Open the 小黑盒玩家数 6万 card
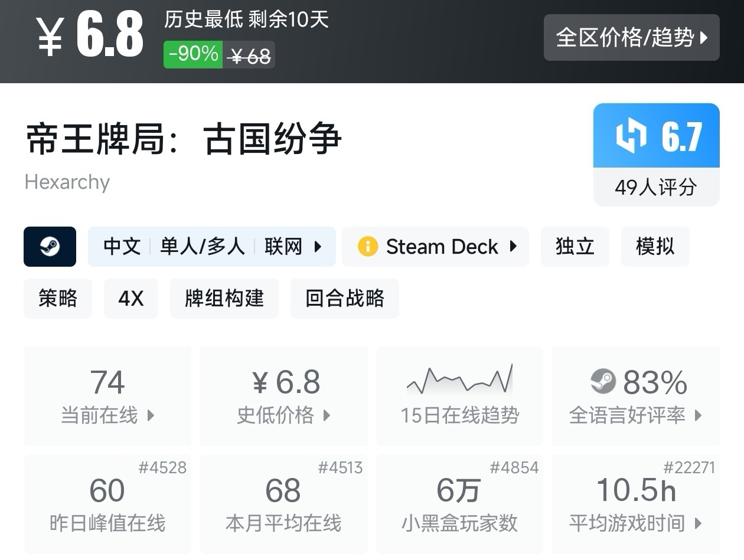The image size is (744, 560). tap(459, 504)
